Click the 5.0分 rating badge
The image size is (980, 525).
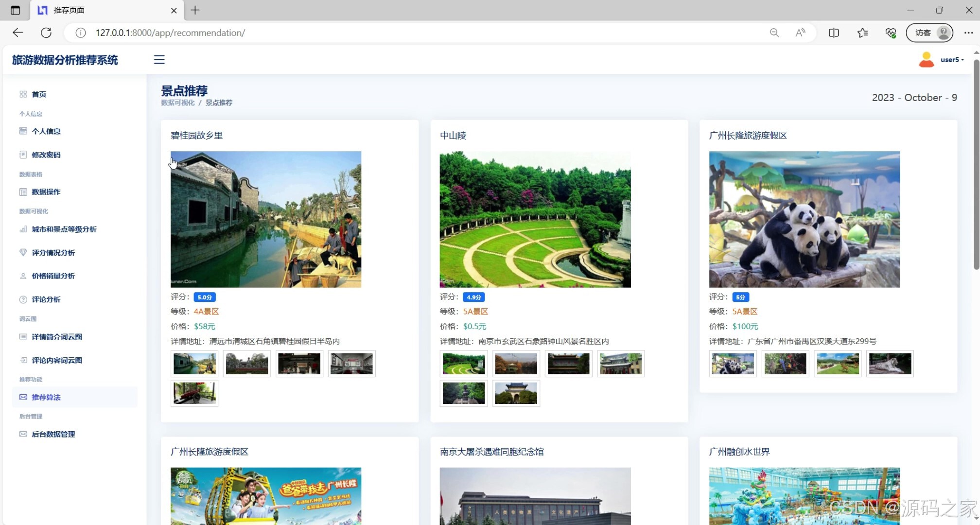(x=205, y=297)
